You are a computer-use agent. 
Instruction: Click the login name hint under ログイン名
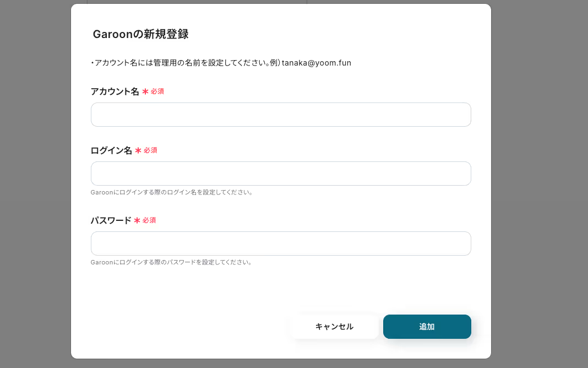click(x=172, y=192)
